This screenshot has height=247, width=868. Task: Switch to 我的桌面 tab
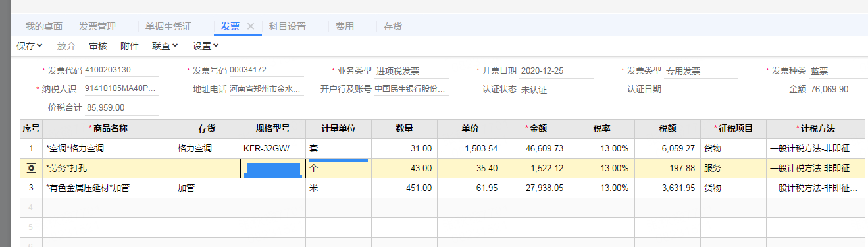point(44,27)
